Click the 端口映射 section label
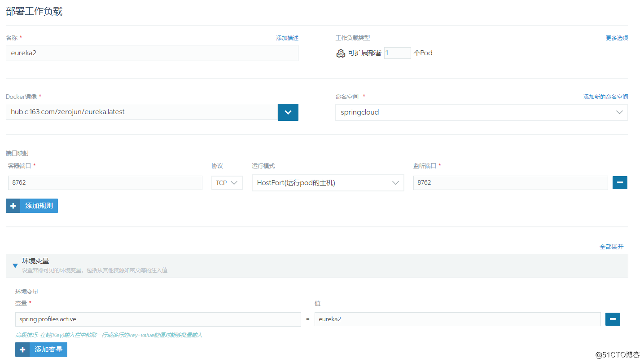This screenshot has height=363, width=644. 18,154
